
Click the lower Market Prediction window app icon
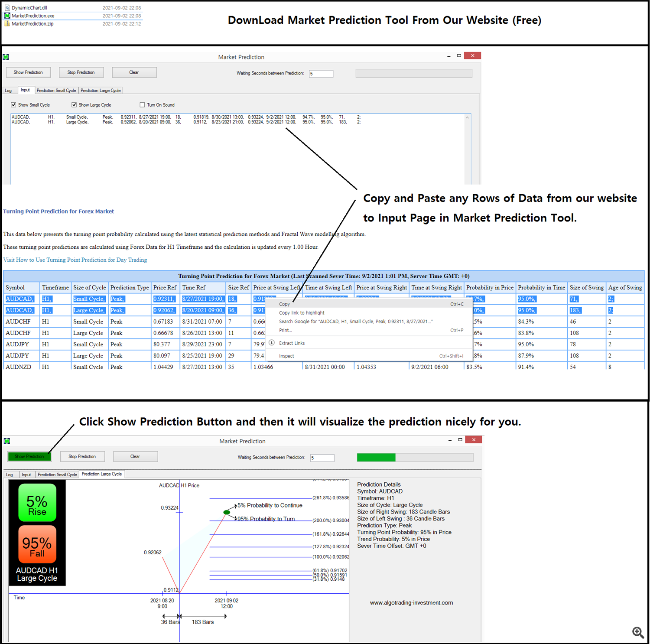coord(7,441)
